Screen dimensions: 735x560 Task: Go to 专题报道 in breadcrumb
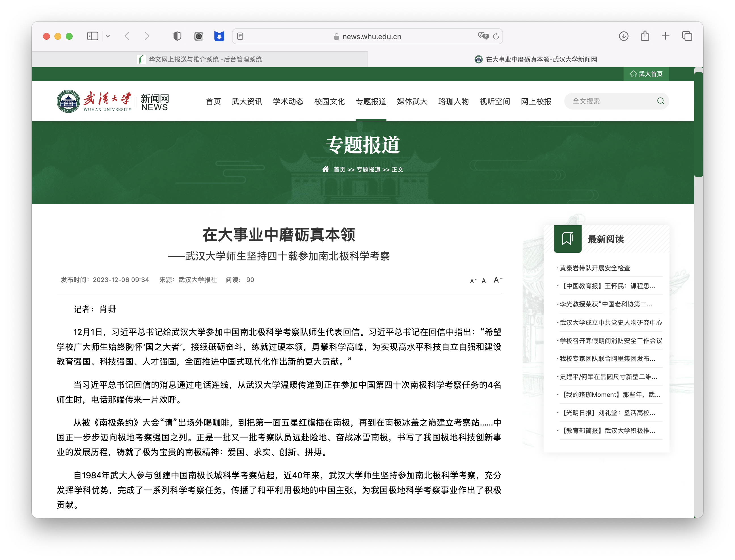click(x=369, y=169)
